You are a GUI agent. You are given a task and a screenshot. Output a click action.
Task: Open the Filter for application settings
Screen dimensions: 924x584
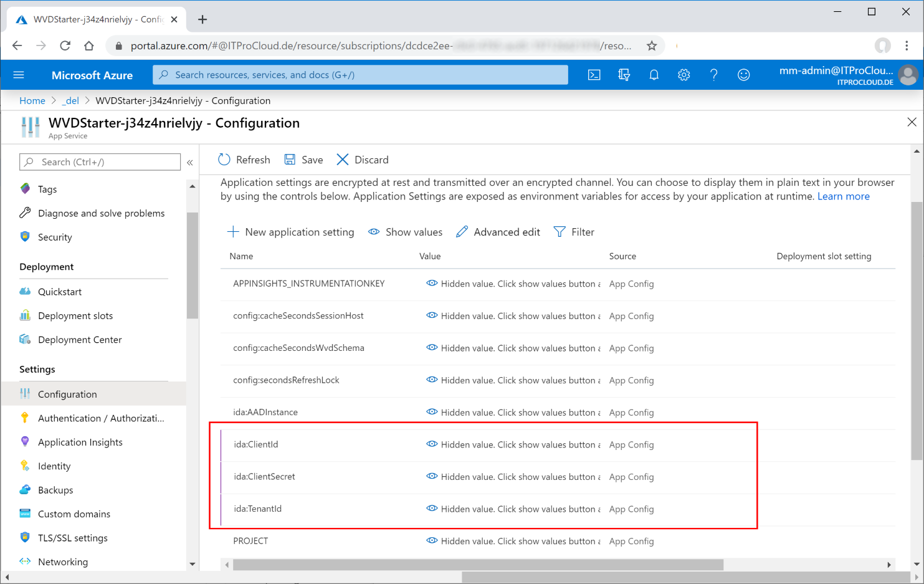click(x=574, y=232)
